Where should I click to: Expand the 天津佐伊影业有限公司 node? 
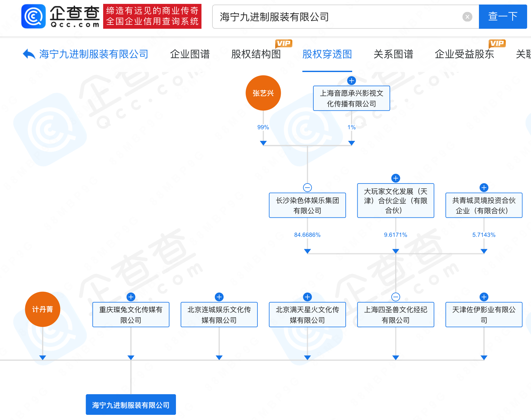pos(484,297)
